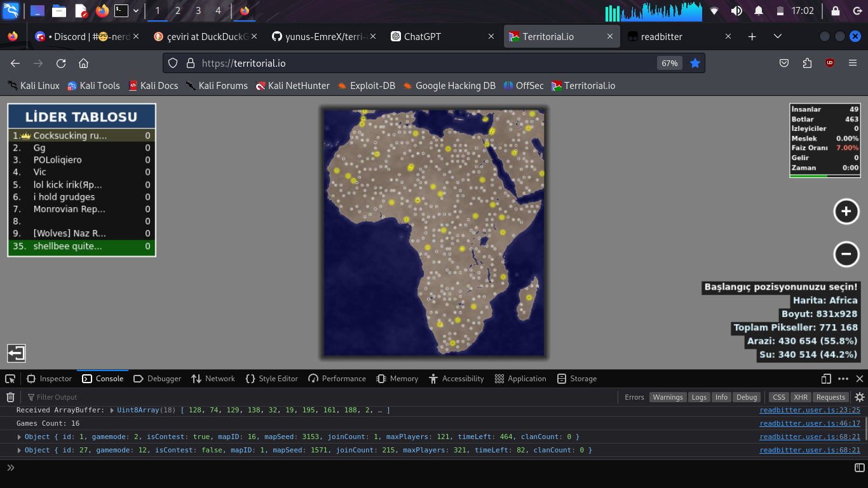
Task: Open console settings gear icon
Action: pos(860,397)
